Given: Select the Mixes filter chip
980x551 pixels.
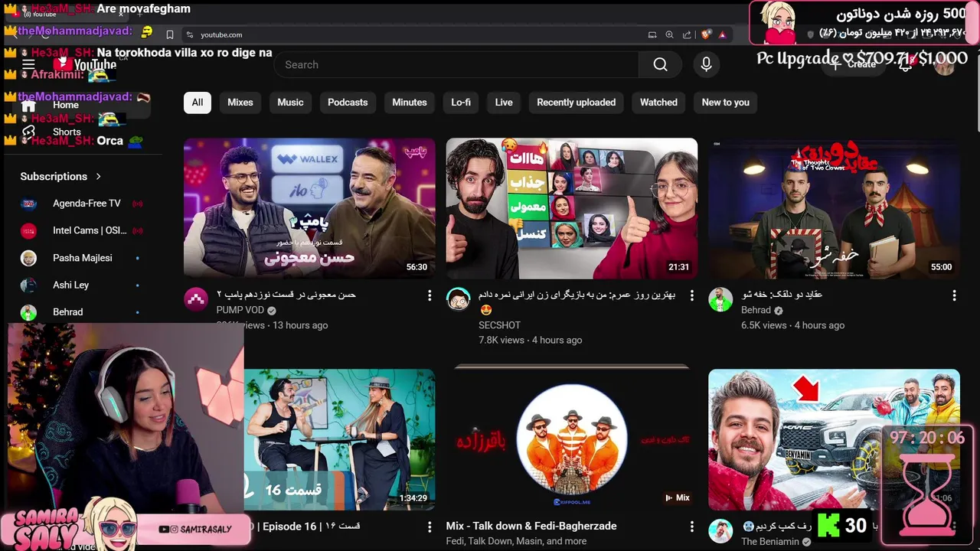Looking at the screenshot, I should (x=240, y=103).
